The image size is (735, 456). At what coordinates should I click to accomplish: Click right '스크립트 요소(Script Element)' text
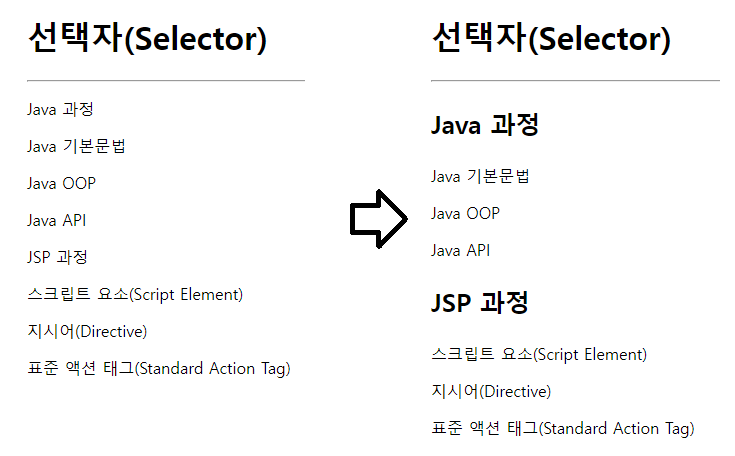click(539, 355)
